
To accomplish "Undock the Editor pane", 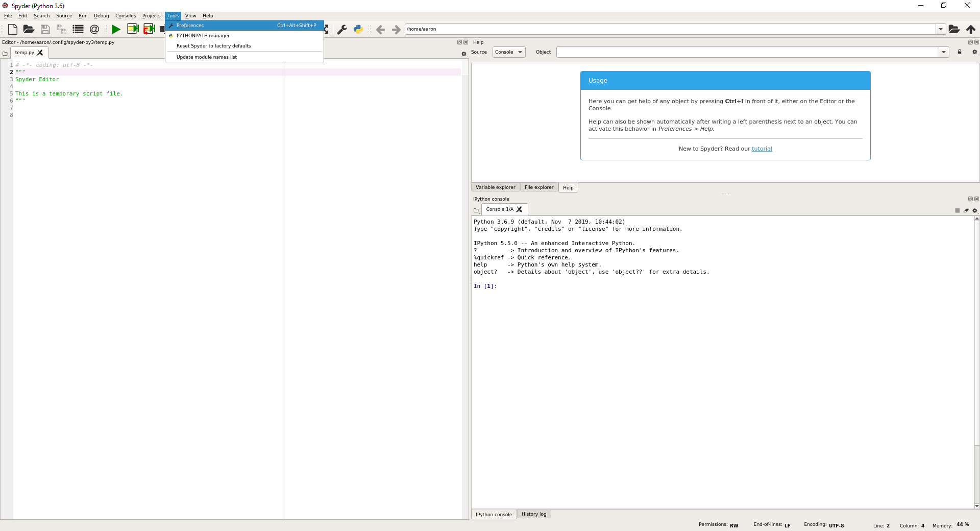I will [459, 42].
